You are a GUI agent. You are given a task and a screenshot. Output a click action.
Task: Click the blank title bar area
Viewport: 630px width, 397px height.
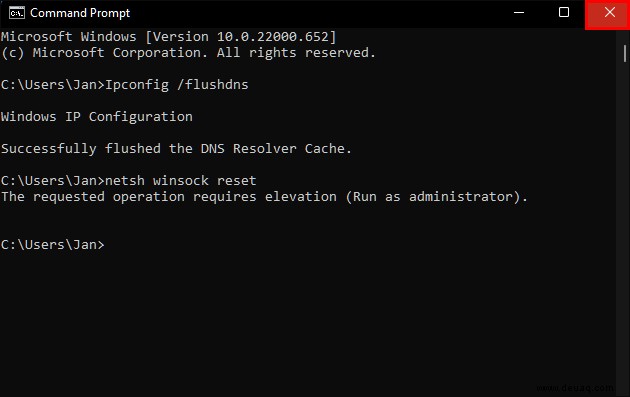[313, 13]
